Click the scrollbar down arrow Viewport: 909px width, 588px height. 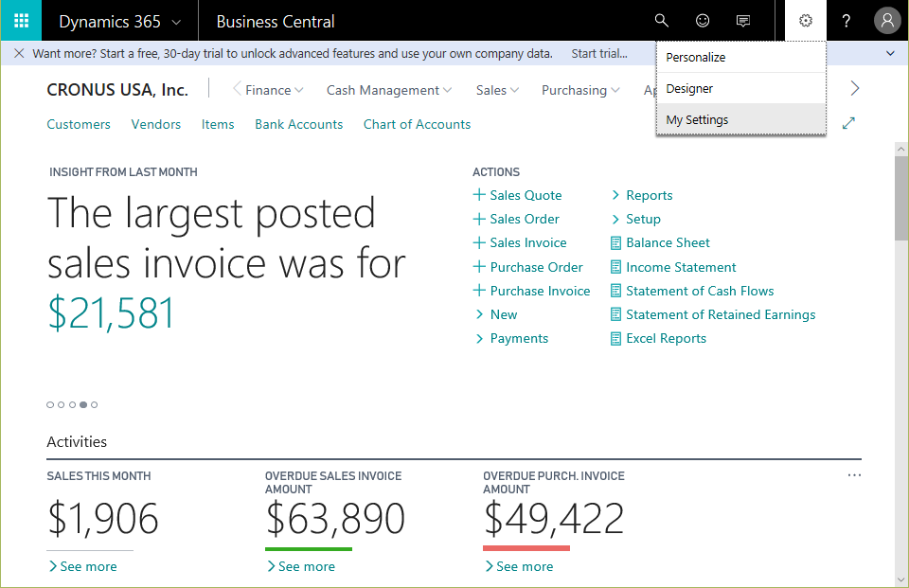click(x=900, y=579)
